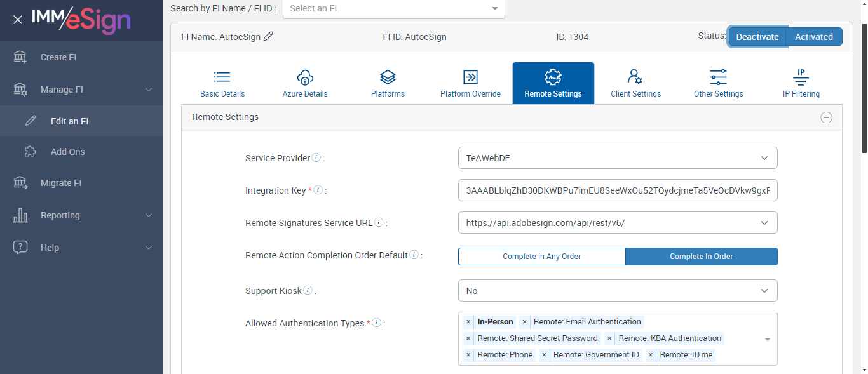The height and width of the screenshot is (374, 868).
Task: Select Complete in Any Order option
Action: [x=541, y=257]
